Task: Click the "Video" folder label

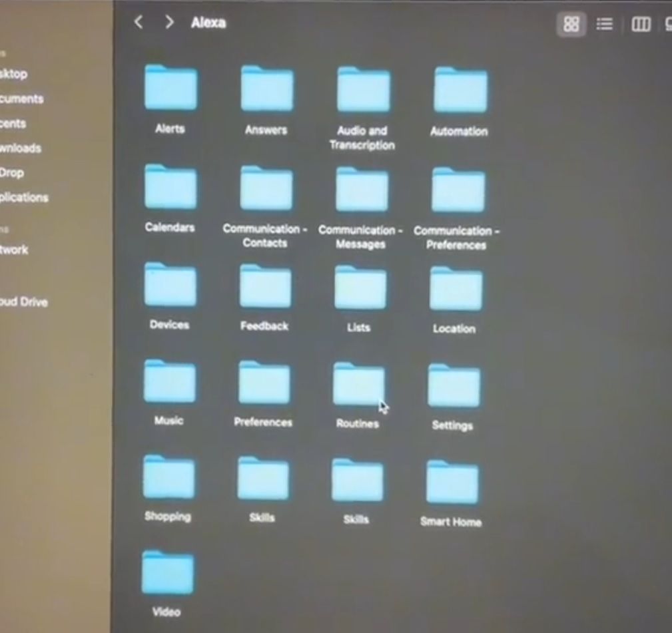Action: pyautogui.click(x=167, y=612)
